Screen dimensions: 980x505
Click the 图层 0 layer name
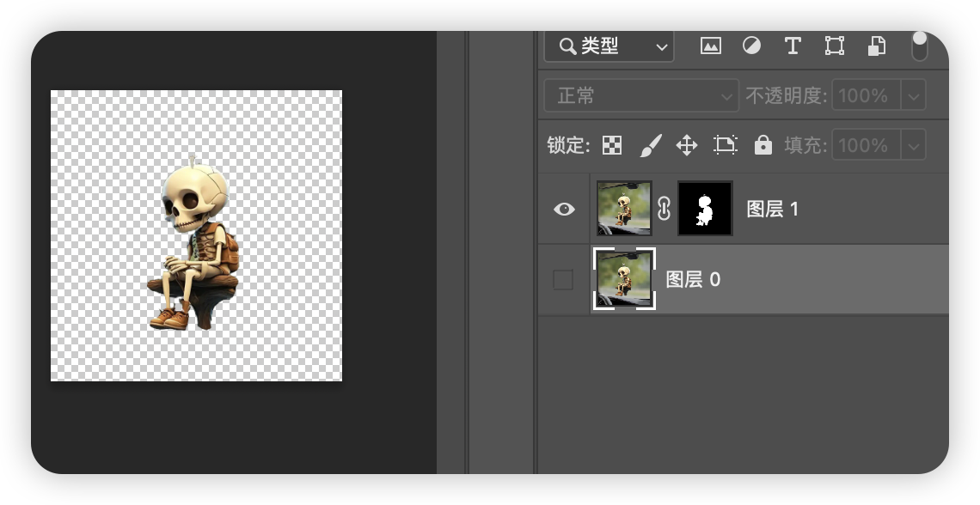[693, 279]
